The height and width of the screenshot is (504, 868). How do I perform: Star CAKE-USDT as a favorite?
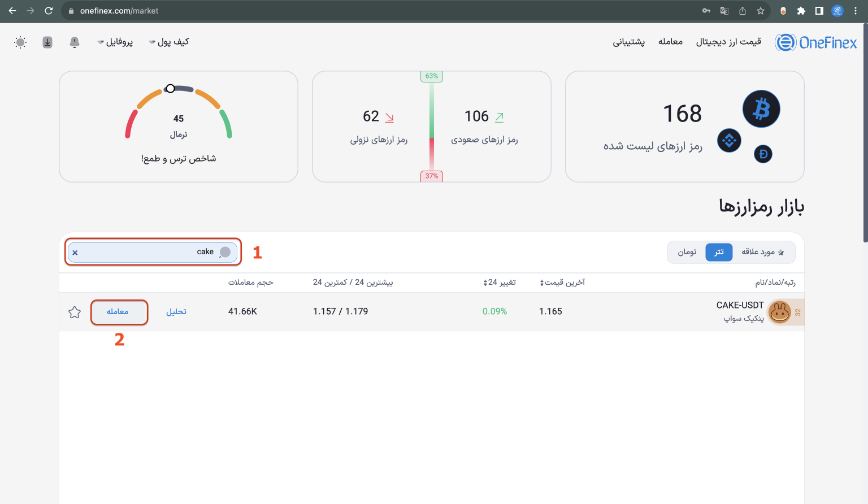[x=75, y=312]
